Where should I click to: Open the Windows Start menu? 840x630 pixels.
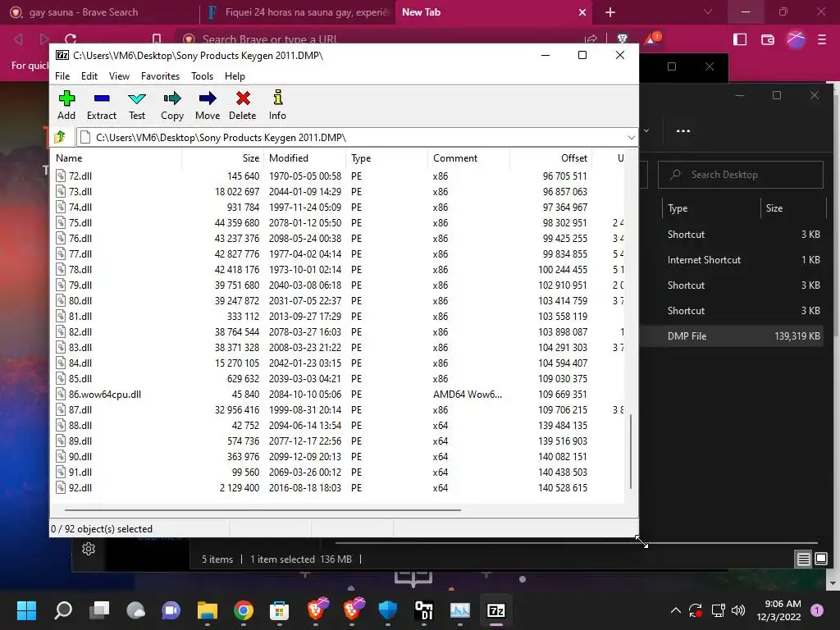tap(26, 610)
